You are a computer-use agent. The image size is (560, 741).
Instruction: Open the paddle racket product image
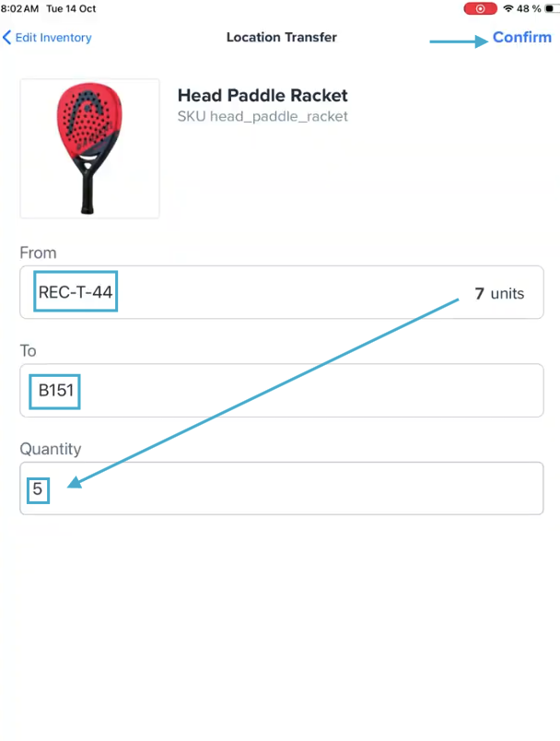(x=90, y=148)
